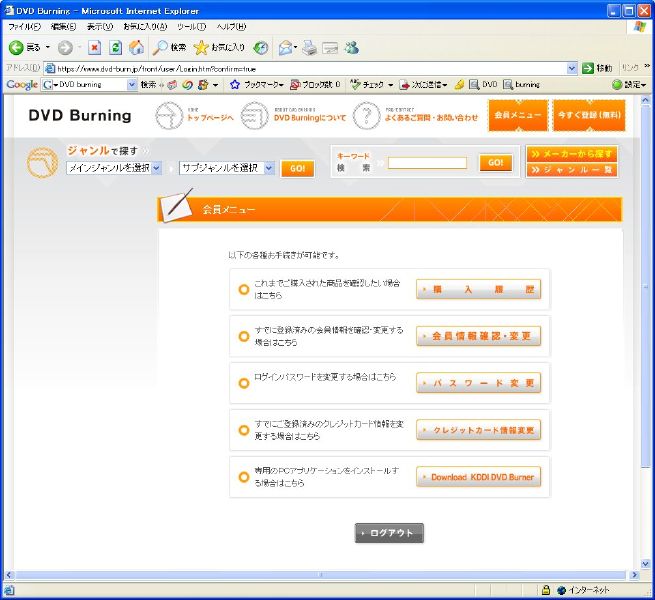Click the Stop loading icon

coord(94,47)
